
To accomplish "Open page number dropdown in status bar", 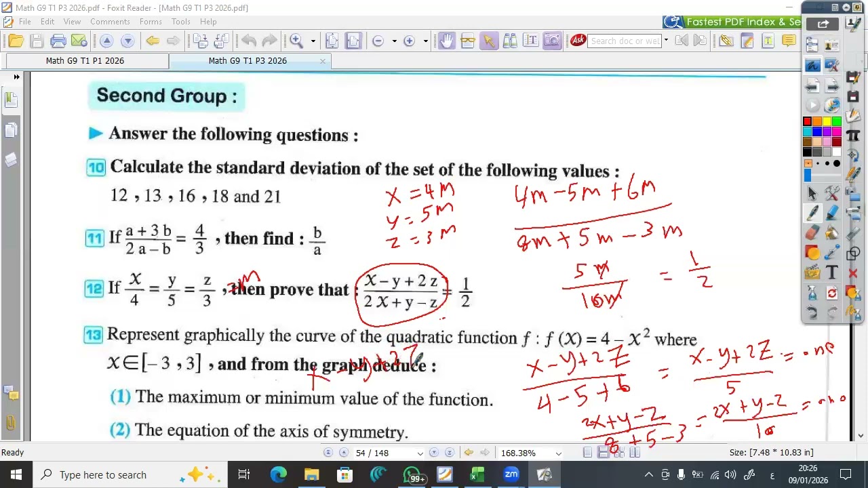I will (x=420, y=453).
